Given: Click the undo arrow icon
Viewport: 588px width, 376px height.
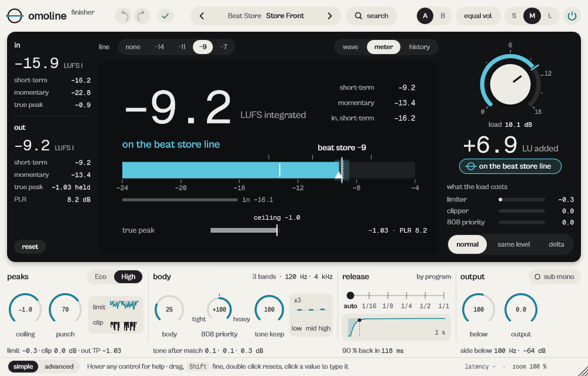Looking at the screenshot, I should pos(125,16).
